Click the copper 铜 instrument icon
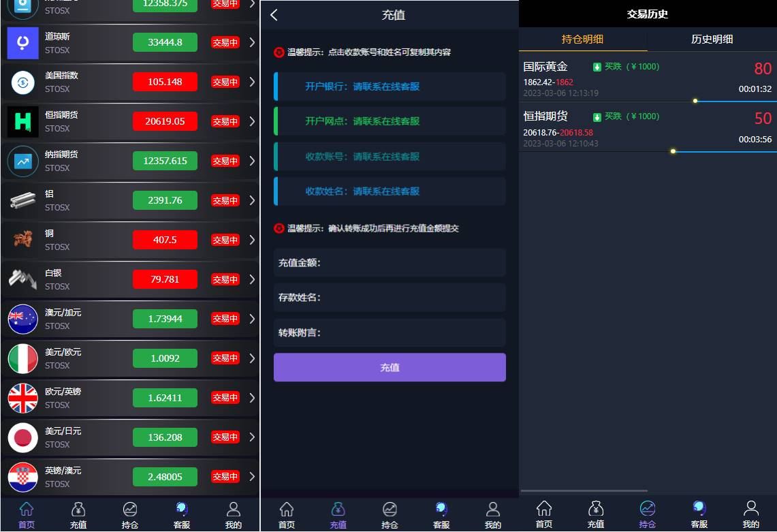Image resolution: width=777 pixels, height=532 pixels. click(22, 240)
